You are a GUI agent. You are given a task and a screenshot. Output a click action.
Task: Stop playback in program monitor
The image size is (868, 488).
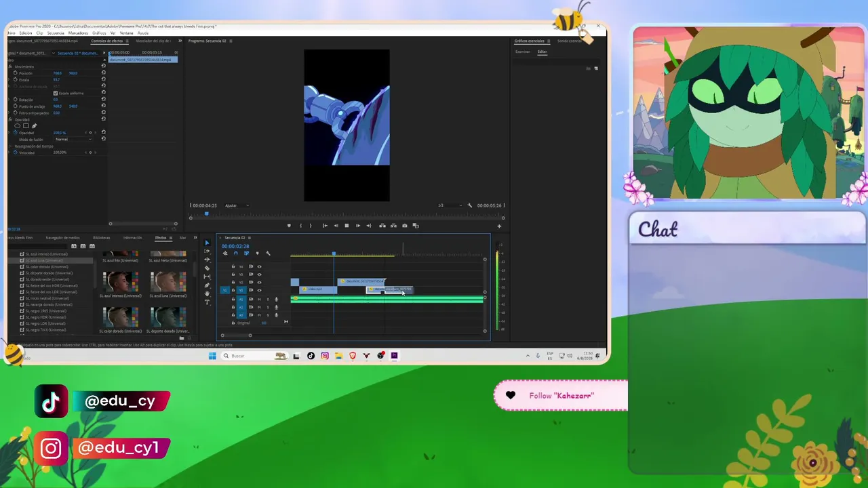click(347, 226)
